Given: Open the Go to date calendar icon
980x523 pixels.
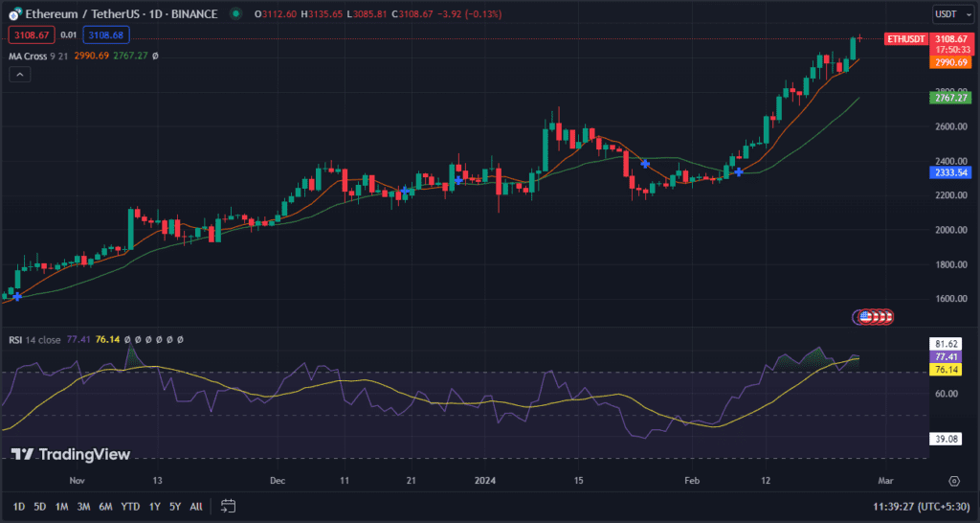Looking at the screenshot, I should coord(228,506).
